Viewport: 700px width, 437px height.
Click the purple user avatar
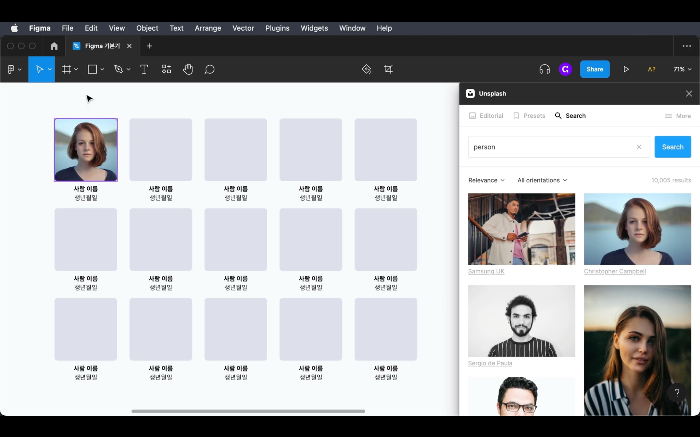566,69
